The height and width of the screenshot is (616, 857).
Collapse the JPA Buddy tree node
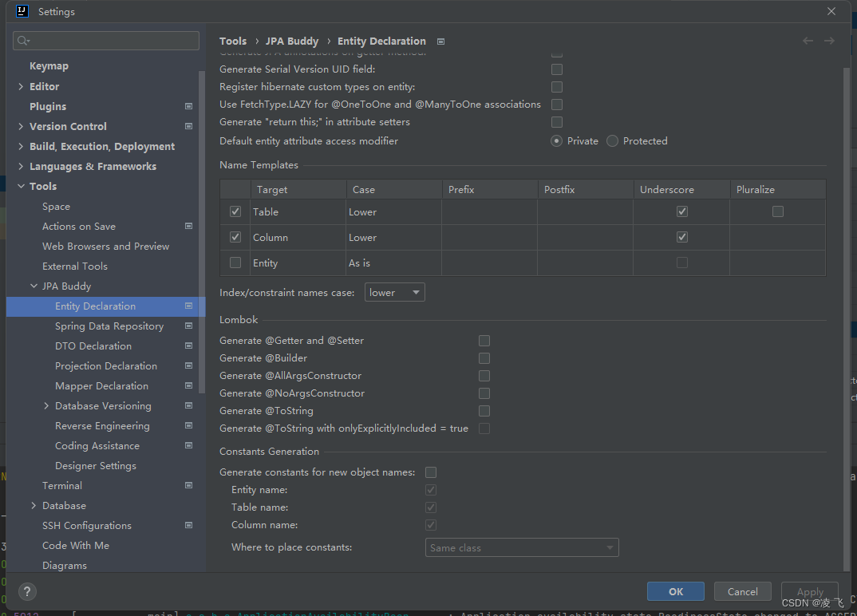click(34, 286)
